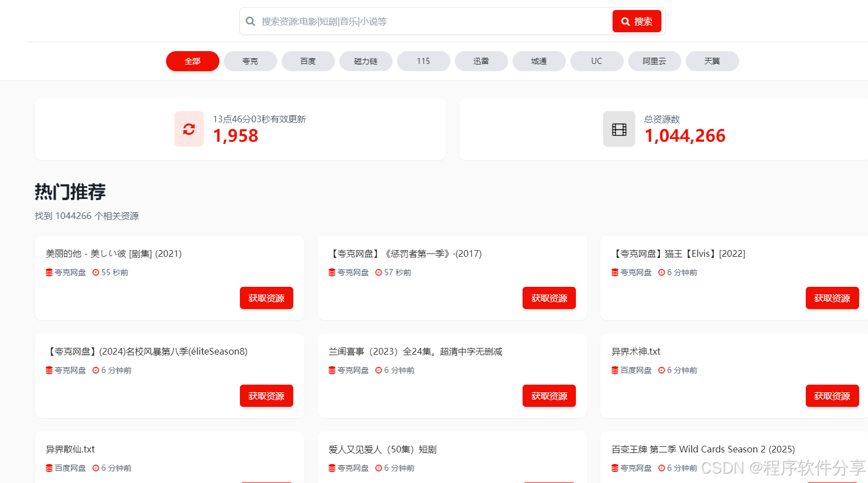Choose the 迅雷 filter tab
The width and height of the screenshot is (868, 483).
(481, 61)
